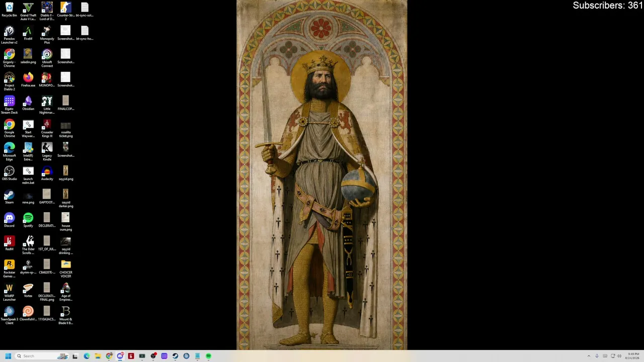Select the Clownfish Voice Changer icon
This screenshot has width=644, height=362.
pyautogui.click(x=28, y=313)
